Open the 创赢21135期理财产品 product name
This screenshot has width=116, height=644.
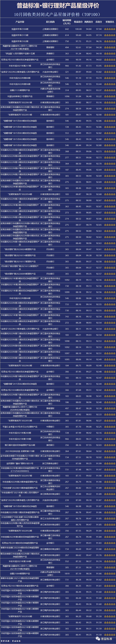pyautogui.click(x=20, y=90)
